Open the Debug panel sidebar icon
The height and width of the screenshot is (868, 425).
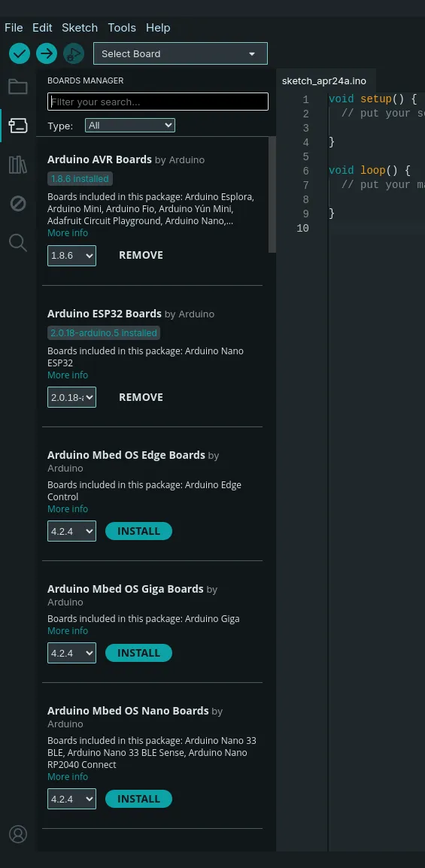18,204
